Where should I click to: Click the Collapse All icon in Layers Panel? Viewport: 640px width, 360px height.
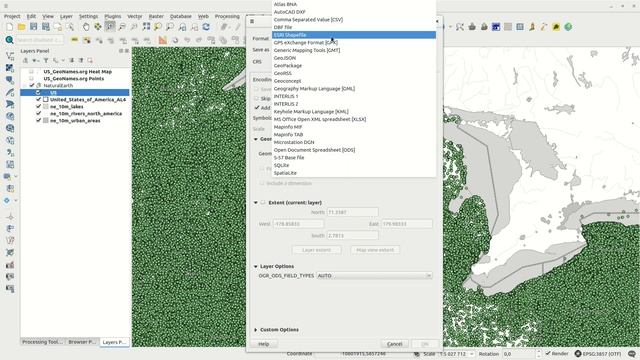click(81, 60)
